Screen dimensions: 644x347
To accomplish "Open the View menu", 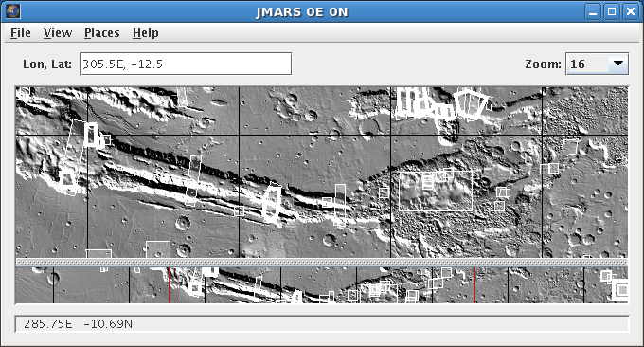I will [x=58, y=33].
